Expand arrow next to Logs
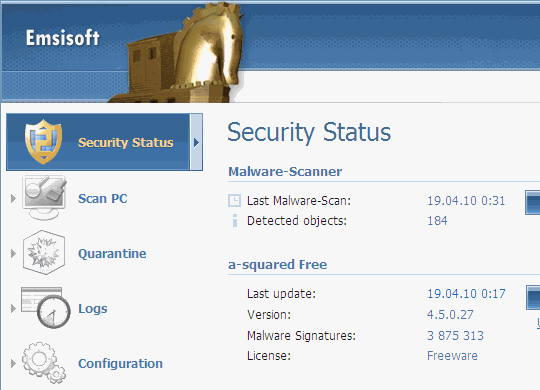Image resolution: width=540 pixels, height=390 pixels. 13,308
